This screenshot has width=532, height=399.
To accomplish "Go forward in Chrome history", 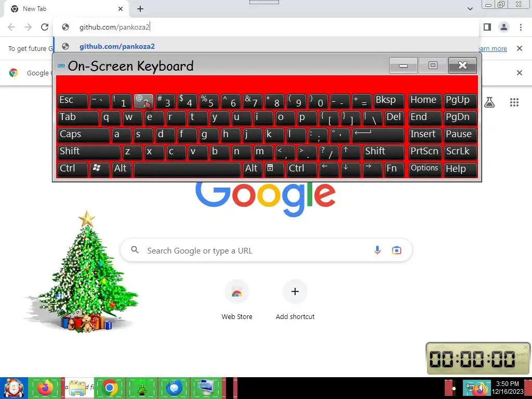I will [x=28, y=27].
